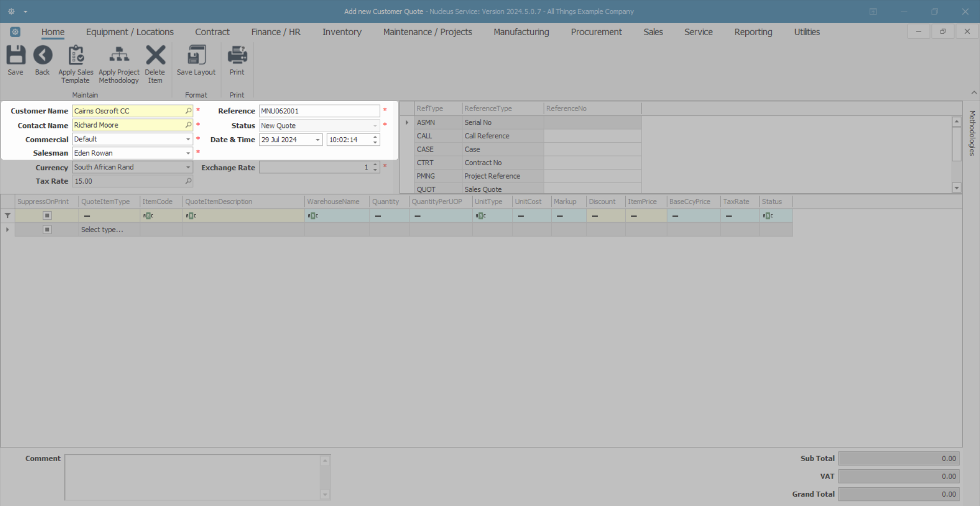Delete Item using the X icon

coord(155,55)
